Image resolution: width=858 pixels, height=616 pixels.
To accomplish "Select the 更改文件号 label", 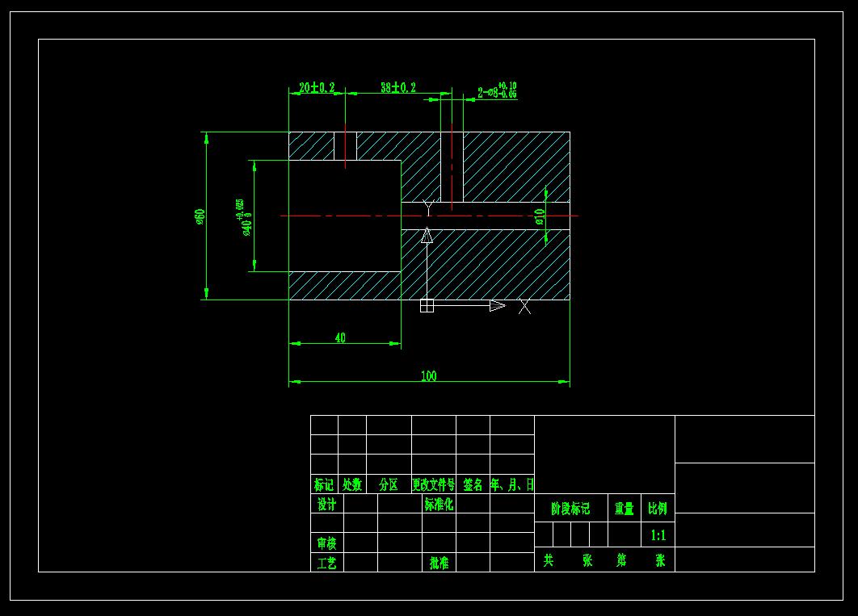I will 433,485.
